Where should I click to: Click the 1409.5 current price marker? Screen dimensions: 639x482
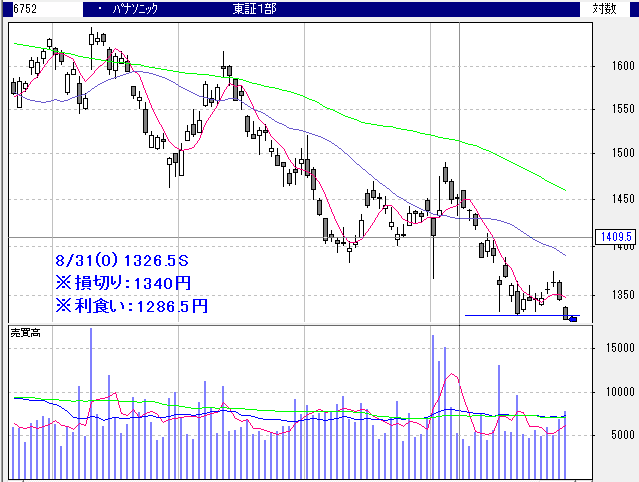tap(614, 237)
